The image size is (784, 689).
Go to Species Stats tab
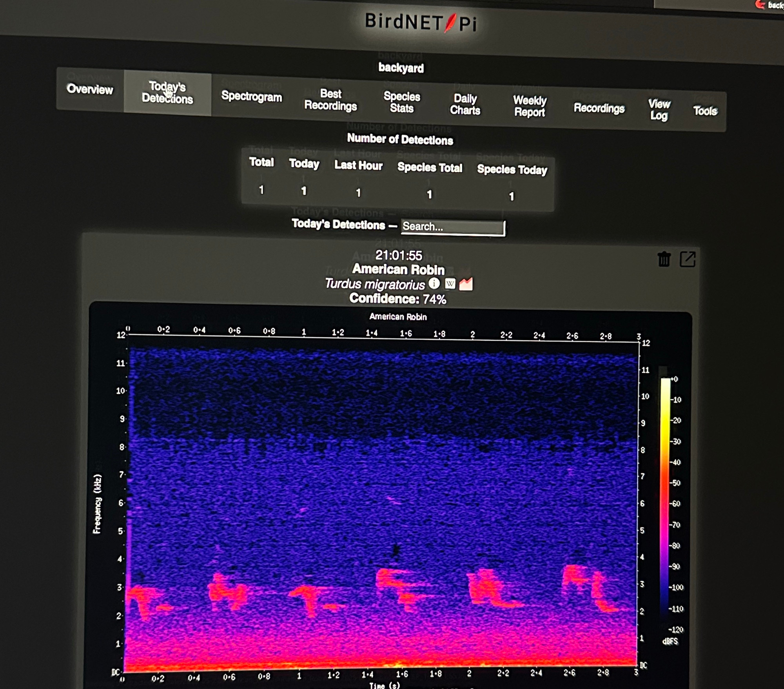point(402,102)
